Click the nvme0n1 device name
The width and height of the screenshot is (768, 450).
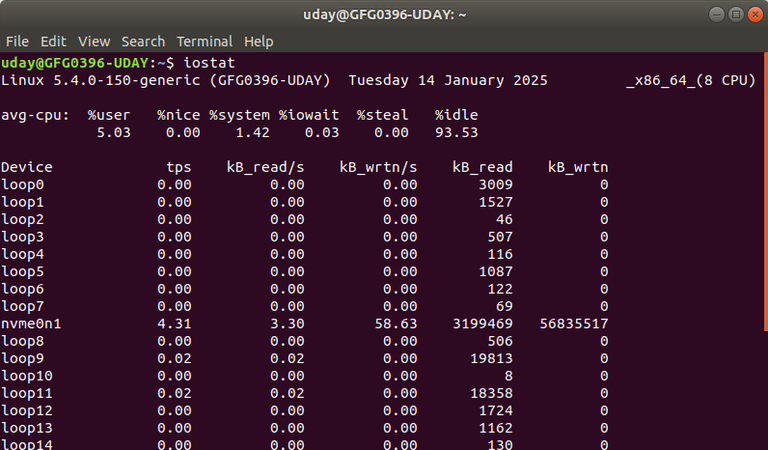point(31,324)
